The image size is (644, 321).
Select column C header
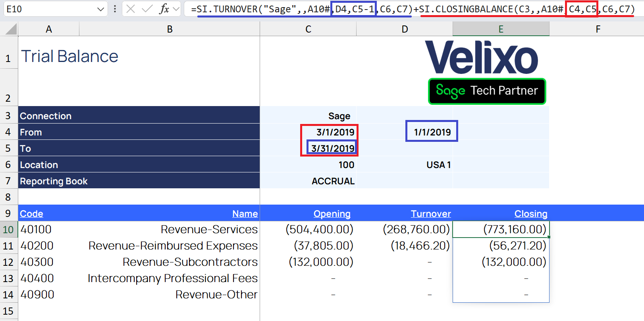tap(308, 29)
